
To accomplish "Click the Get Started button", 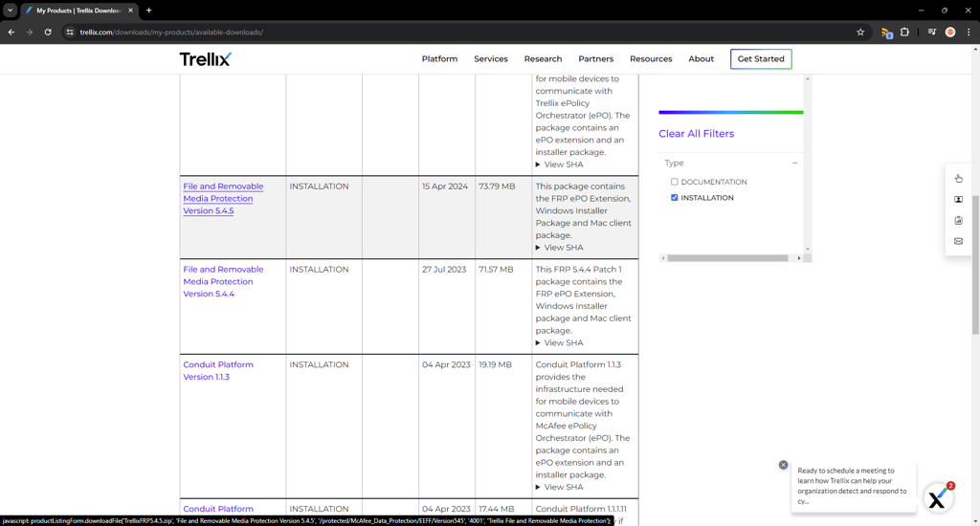I will coord(760,59).
